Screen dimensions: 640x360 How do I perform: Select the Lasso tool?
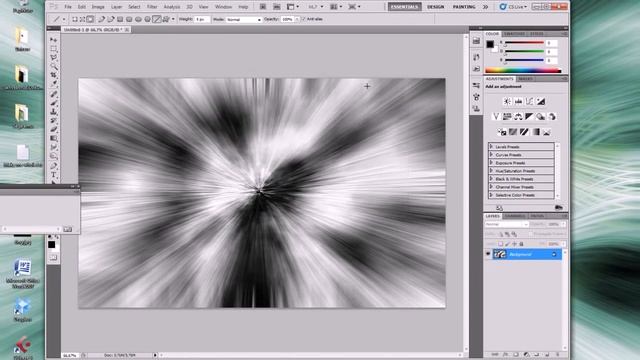[x=53, y=58]
